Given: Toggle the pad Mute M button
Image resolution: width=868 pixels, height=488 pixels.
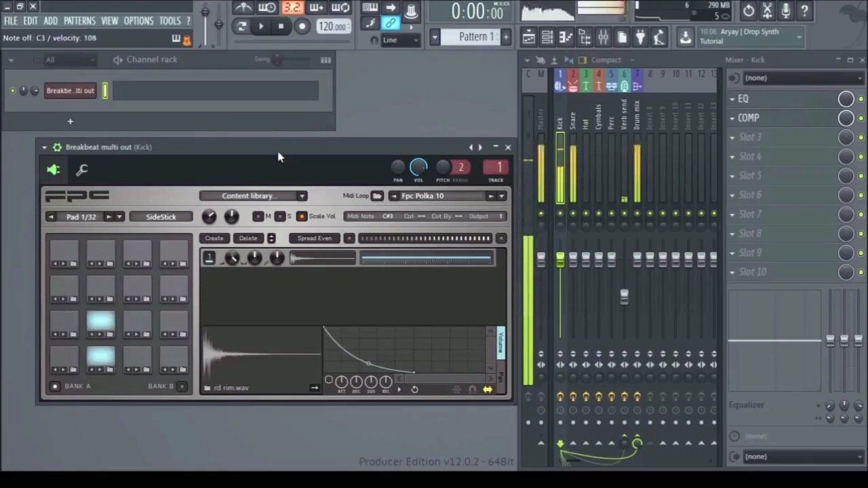Looking at the screenshot, I should coord(258,216).
